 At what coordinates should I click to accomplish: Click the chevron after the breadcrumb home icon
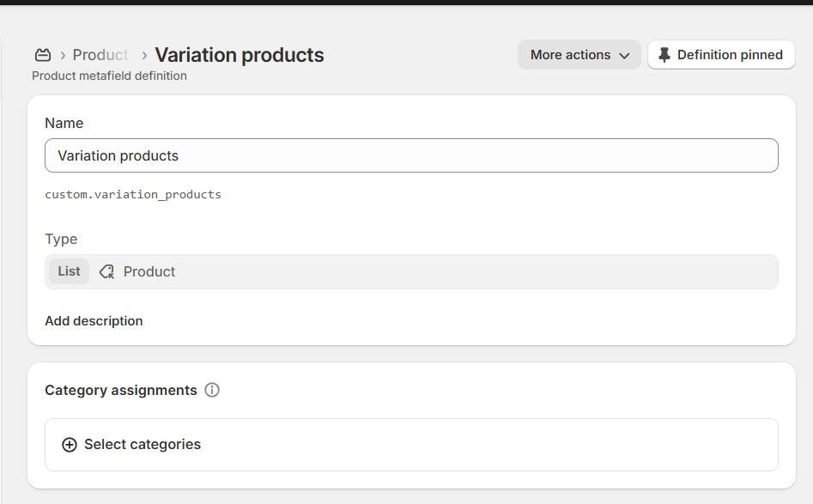tap(63, 56)
